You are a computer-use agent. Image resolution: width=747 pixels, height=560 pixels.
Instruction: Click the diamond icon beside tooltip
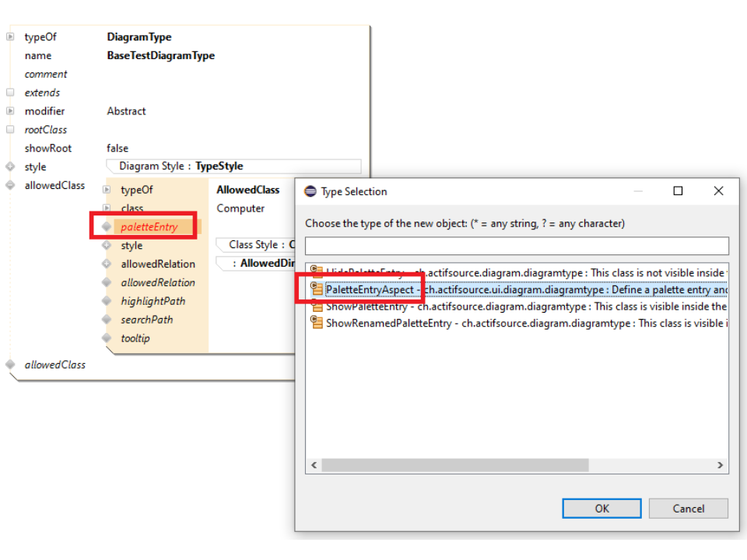click(107, 338)
